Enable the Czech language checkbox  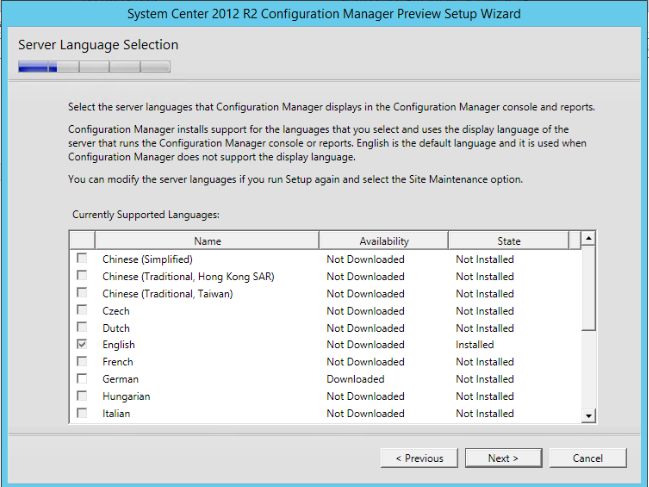tap(81, 311)
